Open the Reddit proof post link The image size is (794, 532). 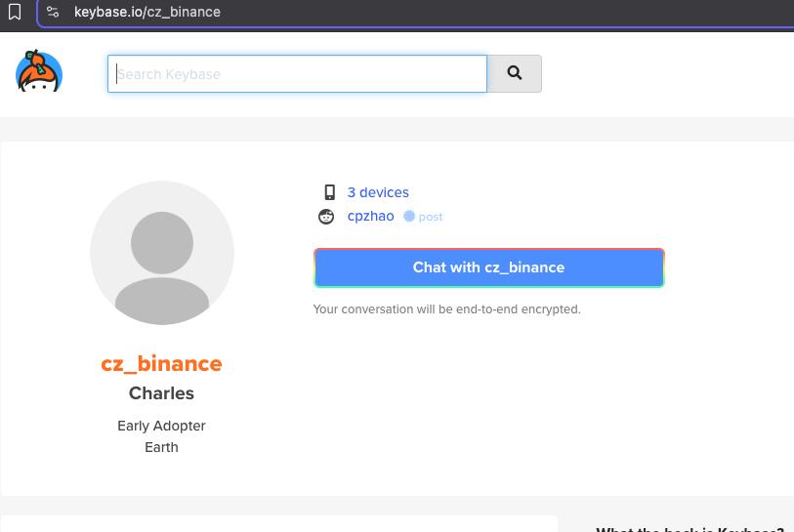431,217
